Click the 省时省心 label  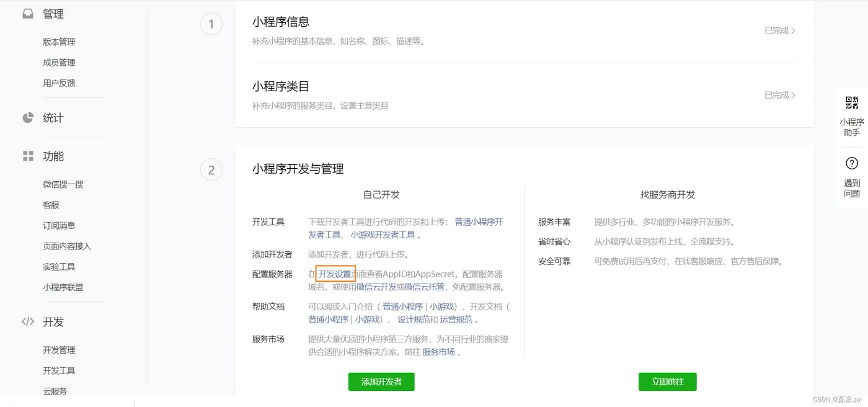click(x=554, y=241)
